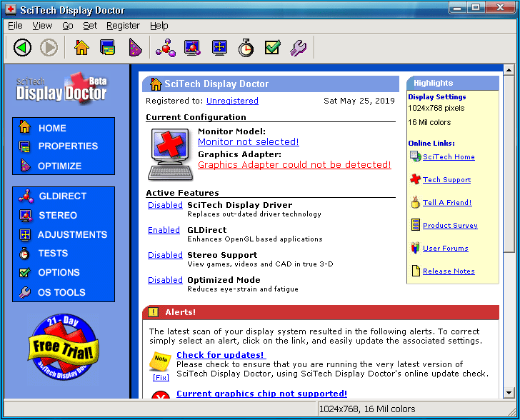
Task: Open GLDIRECT from the sidebar
Action: (x=63, y=196)
